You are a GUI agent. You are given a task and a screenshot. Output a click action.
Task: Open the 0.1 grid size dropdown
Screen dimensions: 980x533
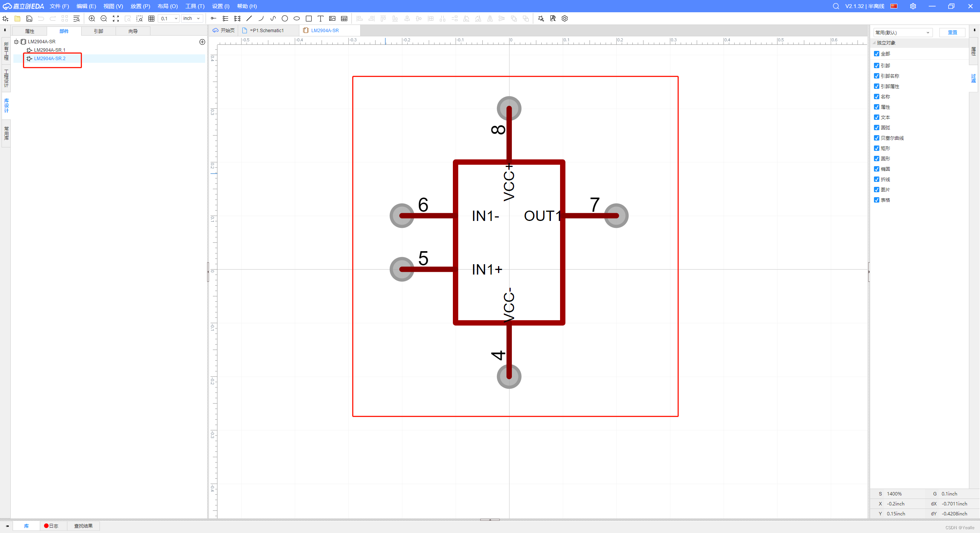[169, 18]
